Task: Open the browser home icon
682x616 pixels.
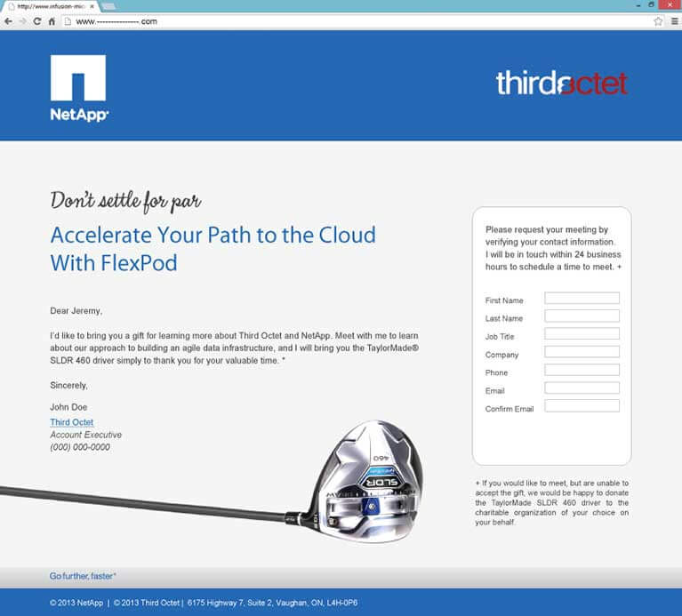Action: click(x=52, y=21)
